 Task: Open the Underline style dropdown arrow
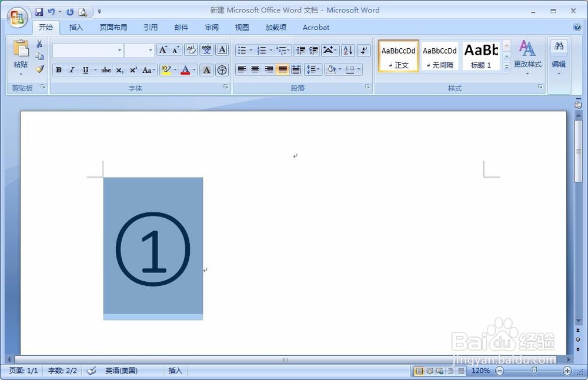click(95, 70)
